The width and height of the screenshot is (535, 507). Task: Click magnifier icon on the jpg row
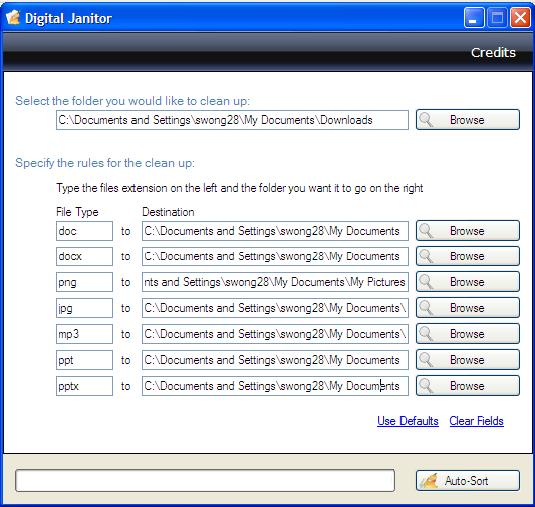pos(426,308)
